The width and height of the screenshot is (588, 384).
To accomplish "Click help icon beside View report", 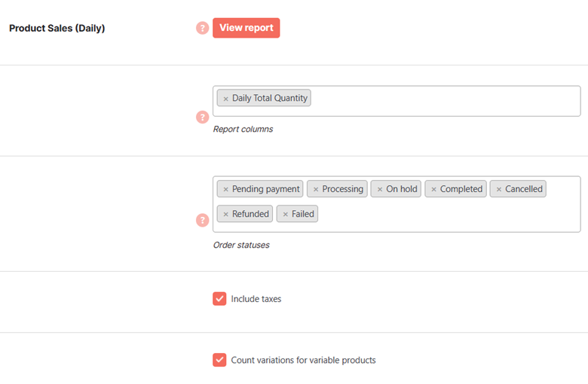I will coord(203,28).
